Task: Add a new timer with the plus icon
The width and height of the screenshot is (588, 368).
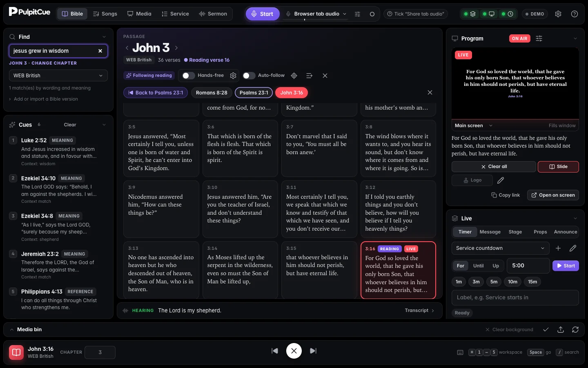Action: [558, 248]
